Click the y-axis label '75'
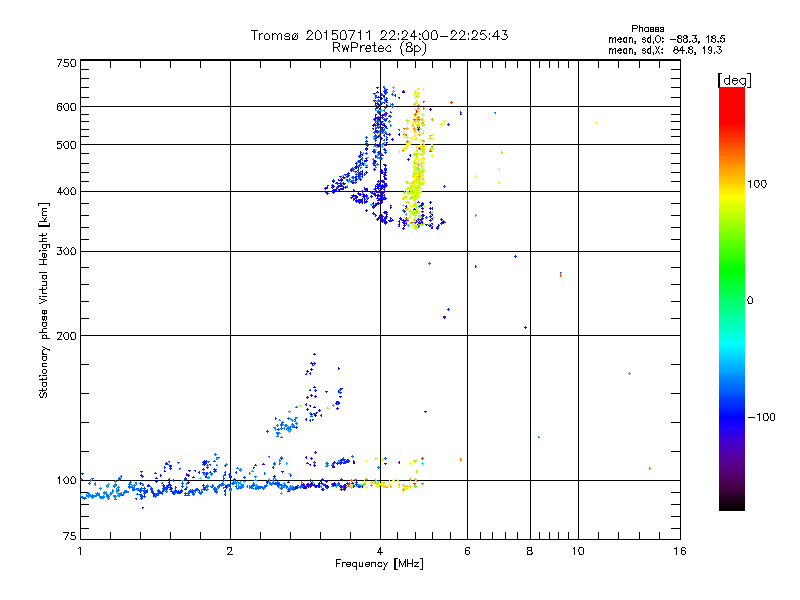This screenshot has height=600, width=800. (70, 536)
